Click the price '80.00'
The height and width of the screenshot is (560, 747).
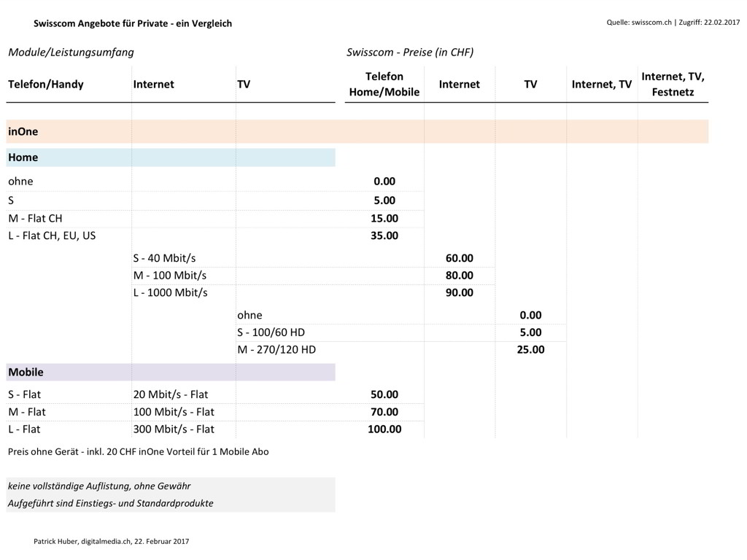click(x=460, y=275)
